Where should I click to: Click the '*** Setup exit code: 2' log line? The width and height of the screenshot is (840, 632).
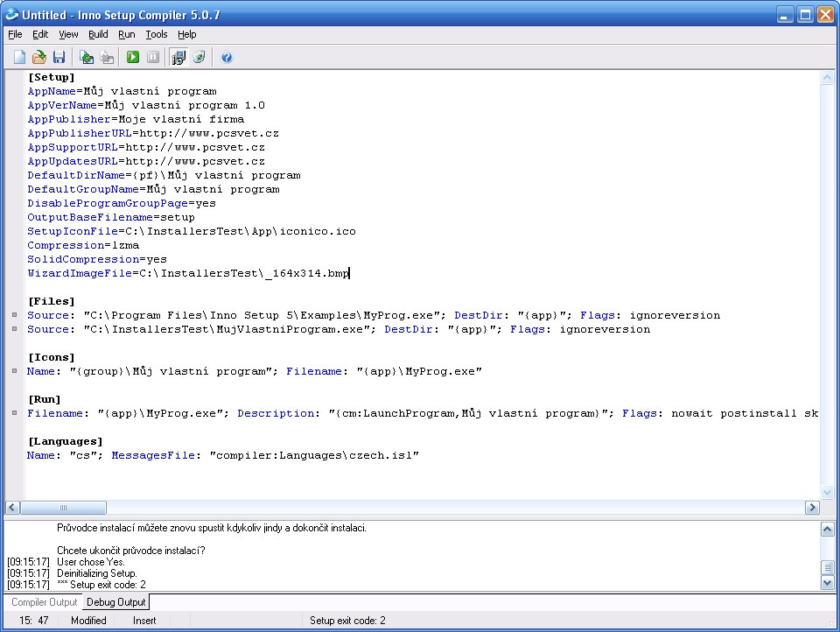101,584
